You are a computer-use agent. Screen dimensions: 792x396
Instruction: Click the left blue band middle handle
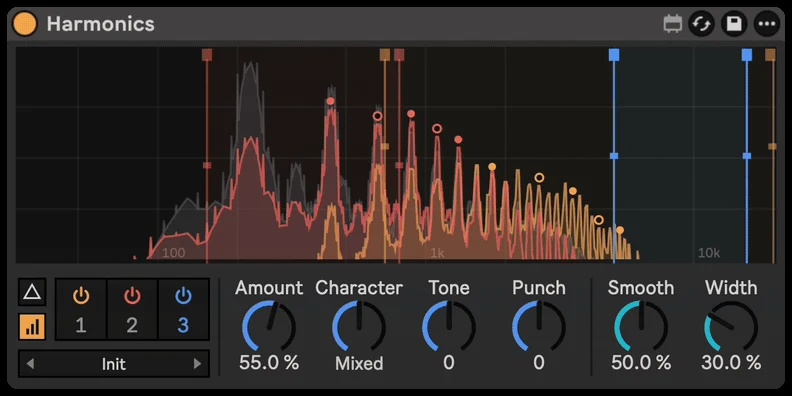(614, 156)
